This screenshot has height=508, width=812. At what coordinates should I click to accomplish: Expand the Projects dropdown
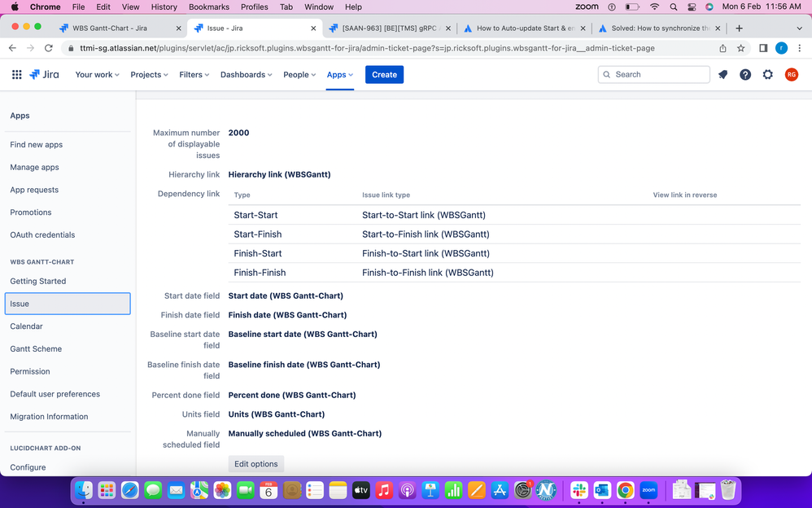pos(149,75)
